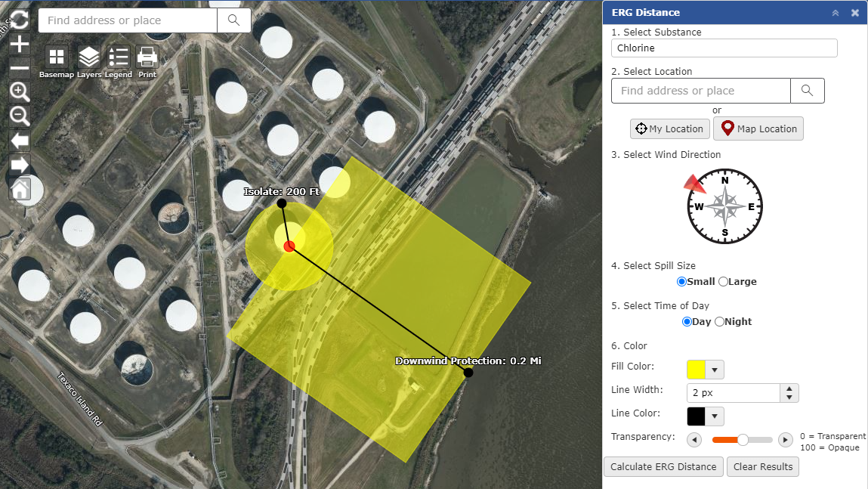The height and width of the screenshot is (489, 868).
Task: Click the wind direction compass
Action: tap(724, 206)
